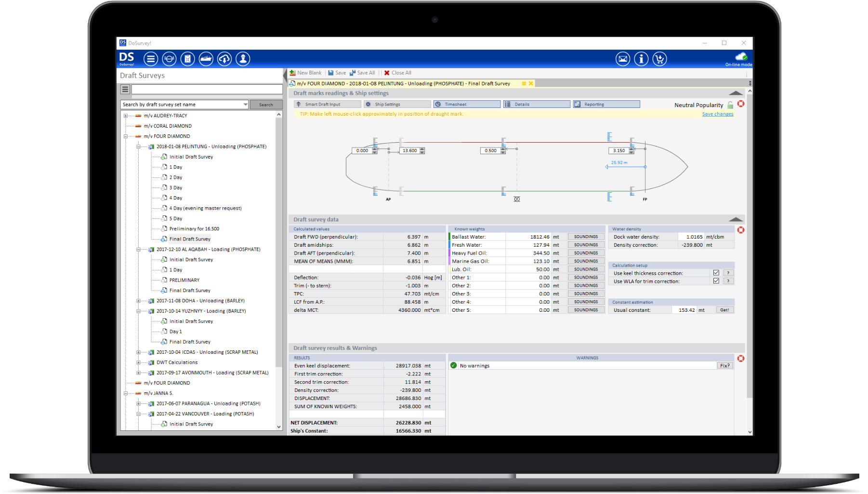Image resolution: width=868 pixels, height=494 pixels.
Task: Click the filter text field above search dropdown
Action: point(207,89)
